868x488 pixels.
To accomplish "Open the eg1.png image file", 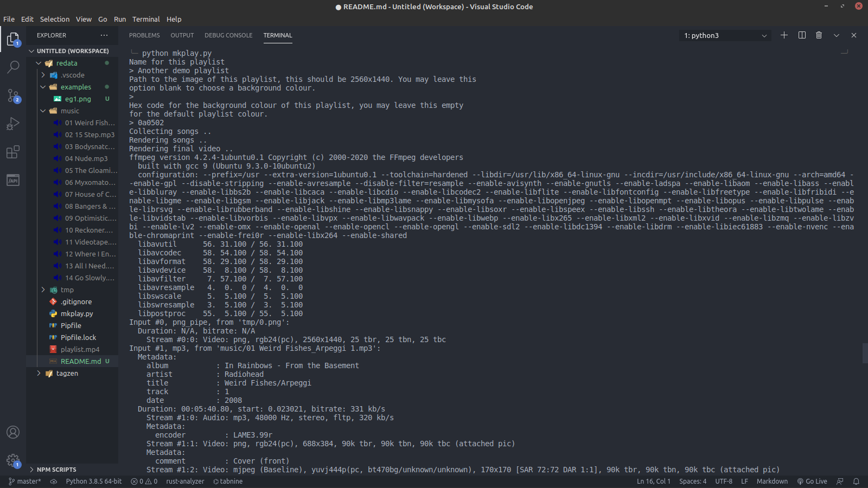I will click(x=78, y=99).
